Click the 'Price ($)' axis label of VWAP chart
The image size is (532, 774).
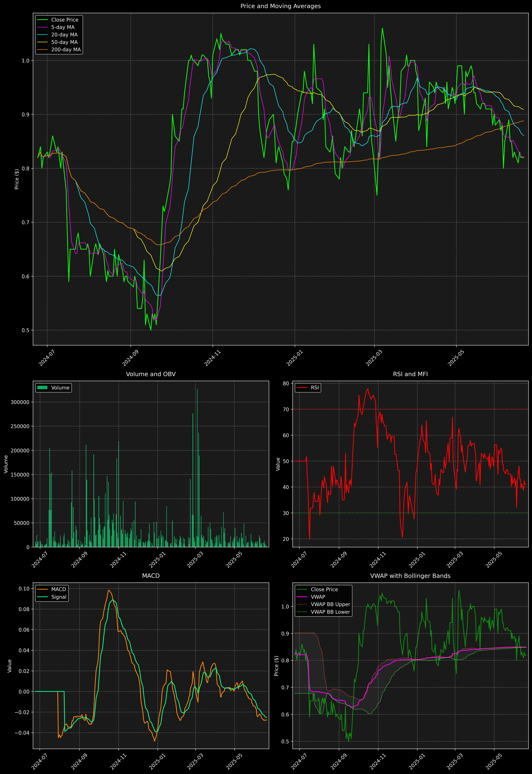point(276,666)
